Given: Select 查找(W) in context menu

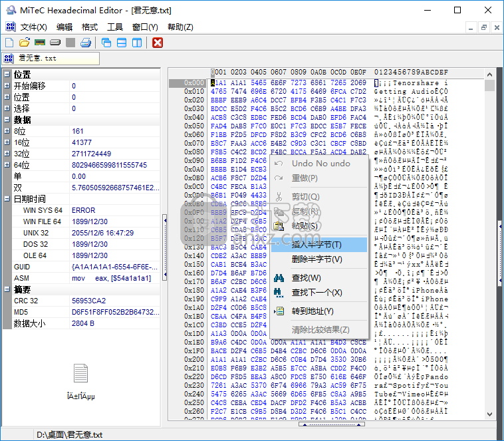Looking at the screenshot, I should click(319, 278).
